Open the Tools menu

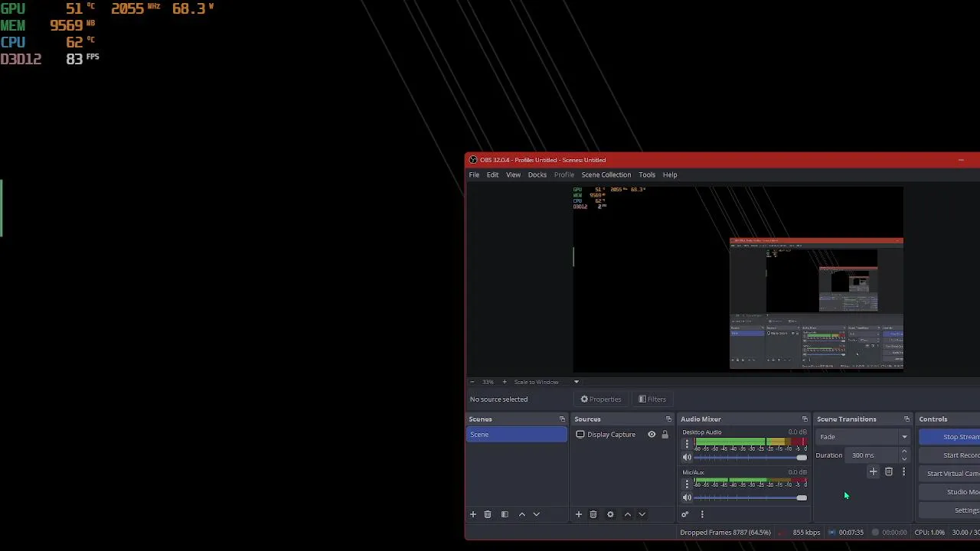647,174
